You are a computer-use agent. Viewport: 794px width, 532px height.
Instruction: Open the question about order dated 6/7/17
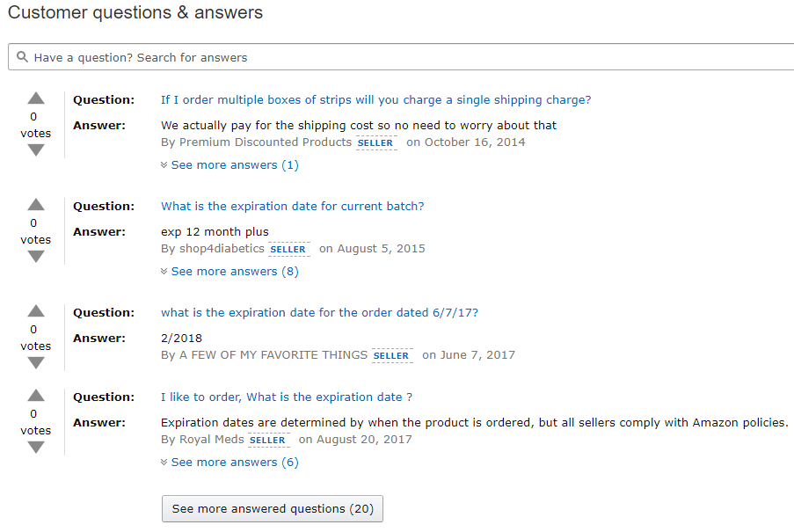pos(319,312)
